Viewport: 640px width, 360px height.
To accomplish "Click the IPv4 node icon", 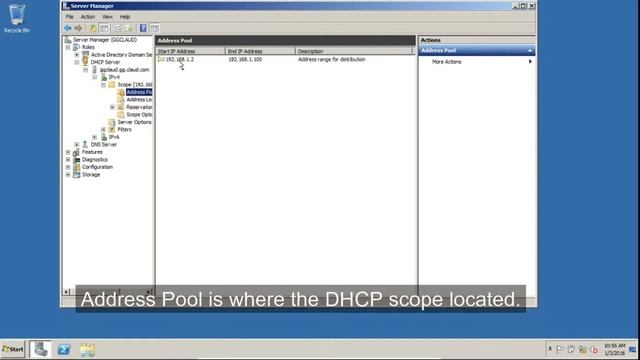I will 104,77.
